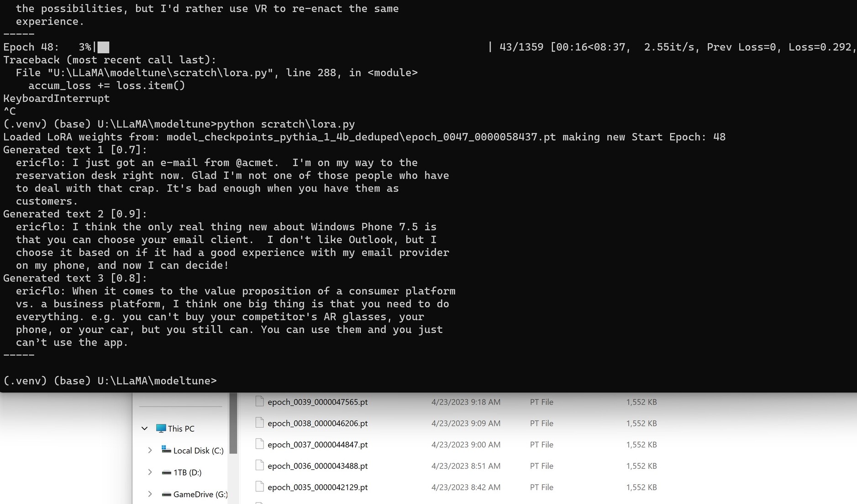Expand the GameDrive (G:) tree node
The height and width of the screenshot is (504, 857).
click(x=150, y=494)
